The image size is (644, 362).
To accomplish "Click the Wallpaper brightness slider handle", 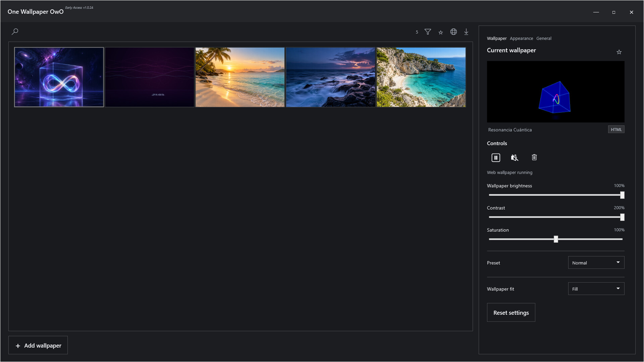I will coord(622,195).
